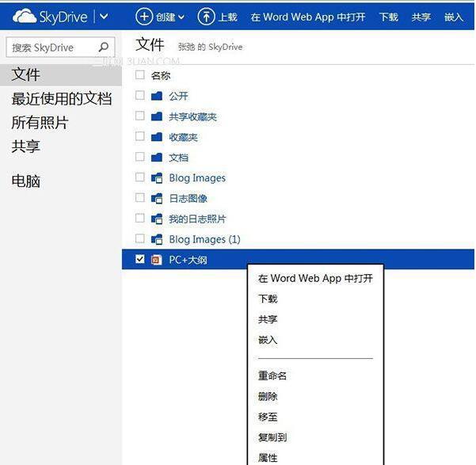This screenshot has height=465, width=476.
Task: Choose 嵌入 from the context menu
Action: point(268,340)
